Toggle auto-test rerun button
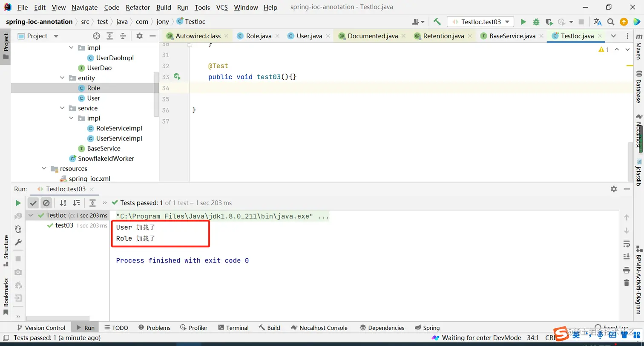The image size is (644, 346). (x=18, y=229)
